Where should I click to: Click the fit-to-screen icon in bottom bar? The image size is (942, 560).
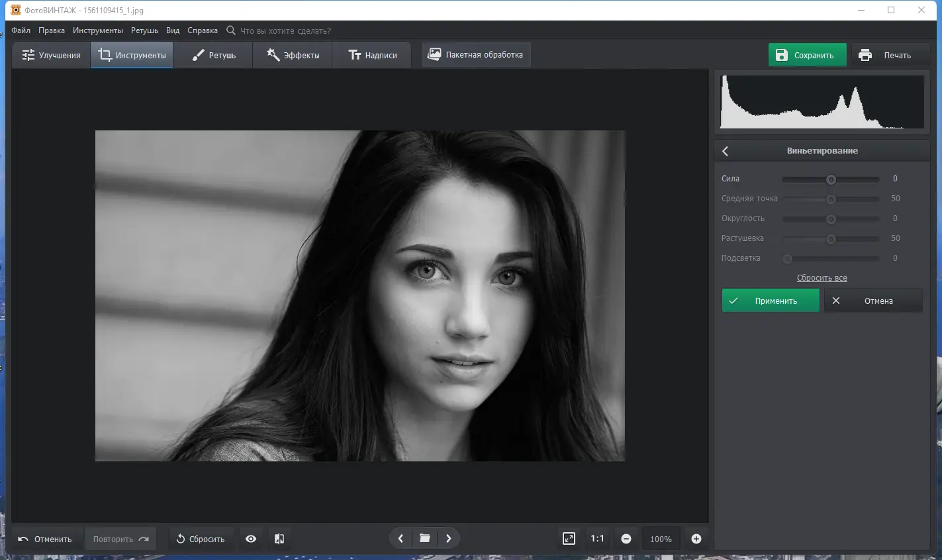click(569, 539)
